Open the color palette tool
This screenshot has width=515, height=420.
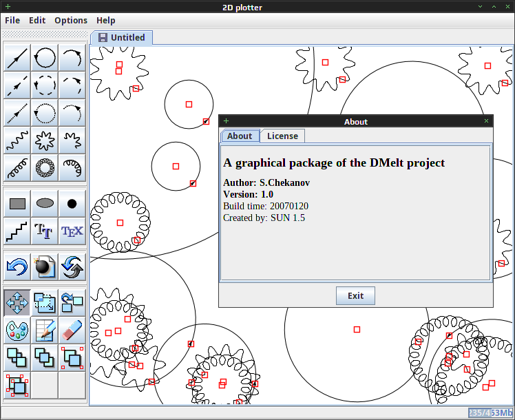coord(17,330)
